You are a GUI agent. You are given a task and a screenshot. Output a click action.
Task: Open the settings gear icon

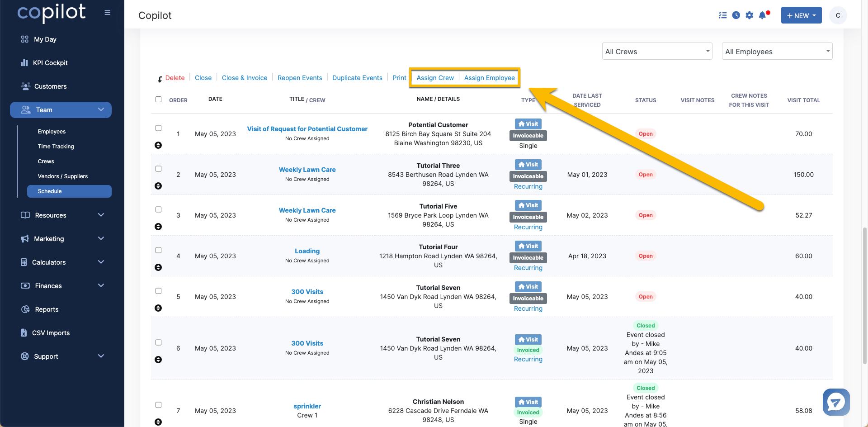749,15
